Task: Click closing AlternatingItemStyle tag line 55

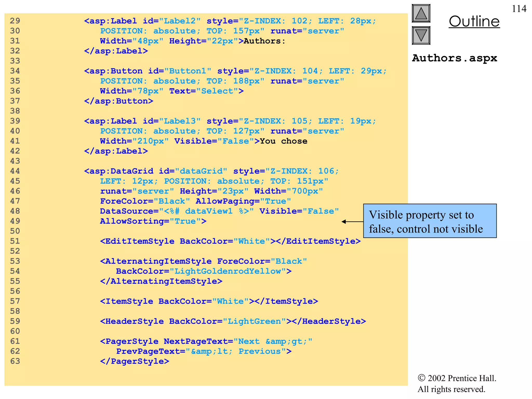Action: click(x=161, y=281)
